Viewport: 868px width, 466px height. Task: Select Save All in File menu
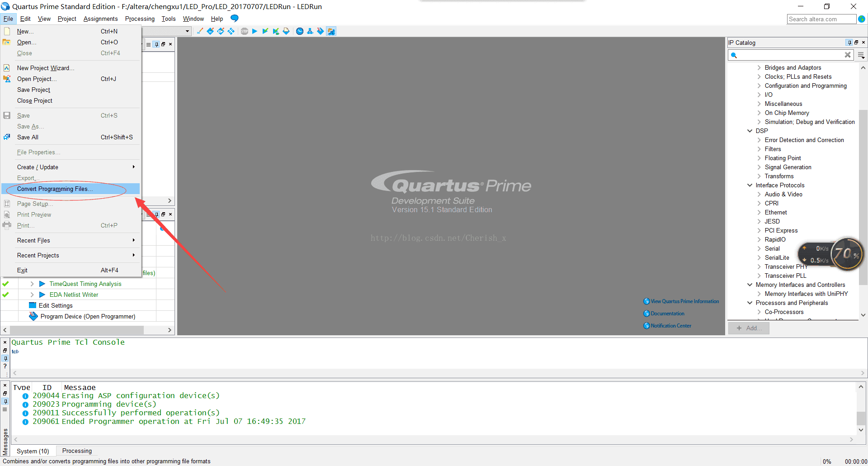tap(71, 137)
